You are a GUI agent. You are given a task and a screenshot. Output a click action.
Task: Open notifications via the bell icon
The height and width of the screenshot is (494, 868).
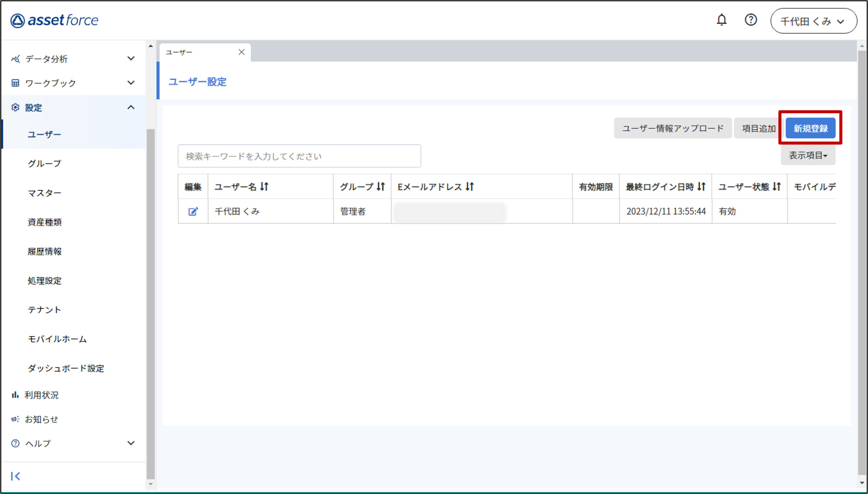pyautogui.click(x=721, y=20)
